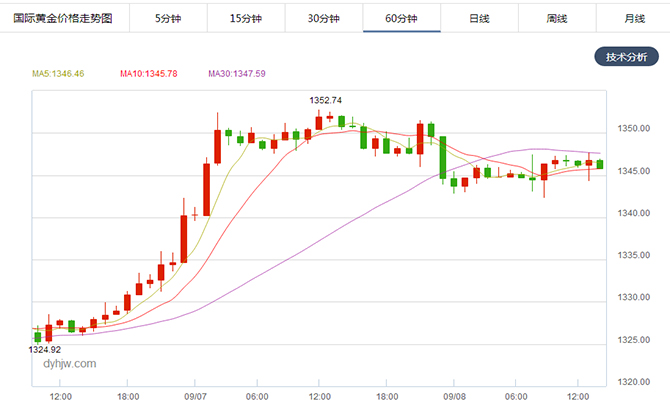
Task: Toggle the MA10 legend entry
Action: click(148, 74)
